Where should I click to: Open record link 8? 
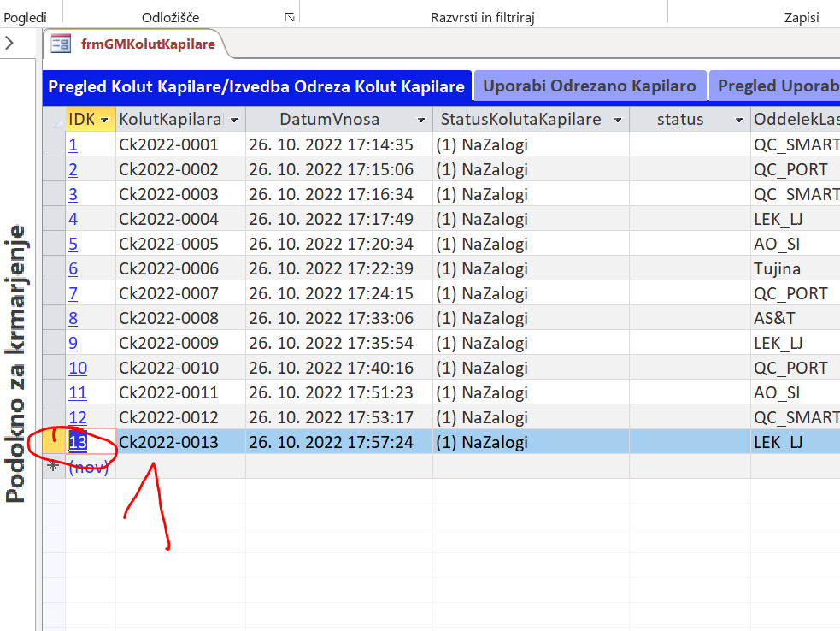(73, 318)
